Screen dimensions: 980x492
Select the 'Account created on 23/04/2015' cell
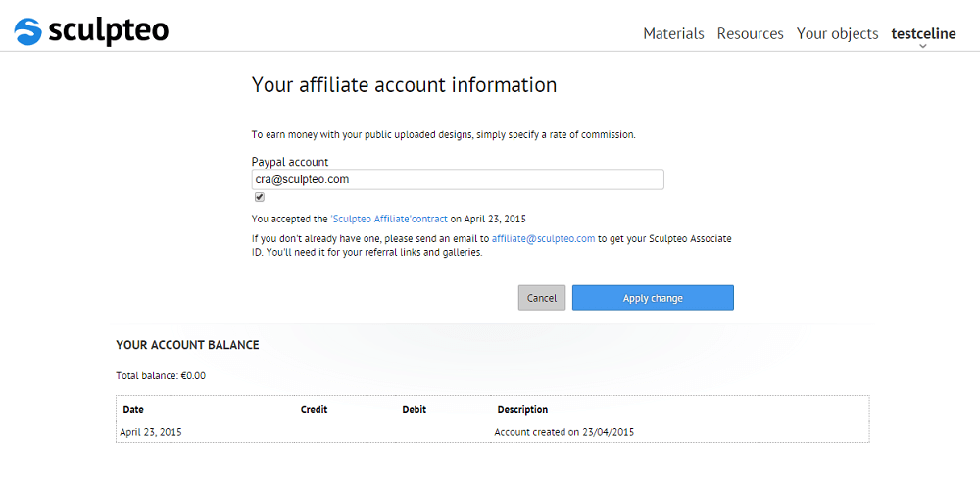pyautogui.click(x=563, y=432)
